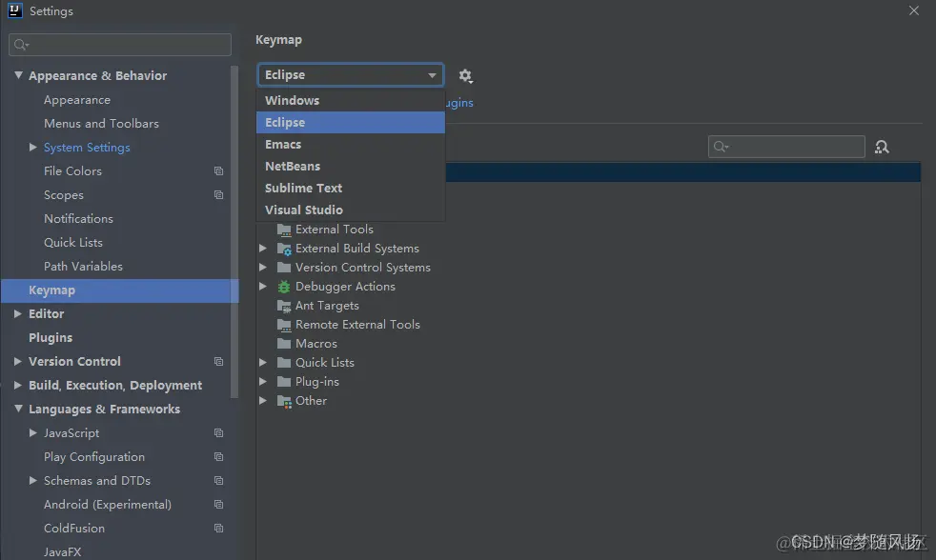Click the project-level icon next to Scopes
936x560 pixels.
click(218, 195)
